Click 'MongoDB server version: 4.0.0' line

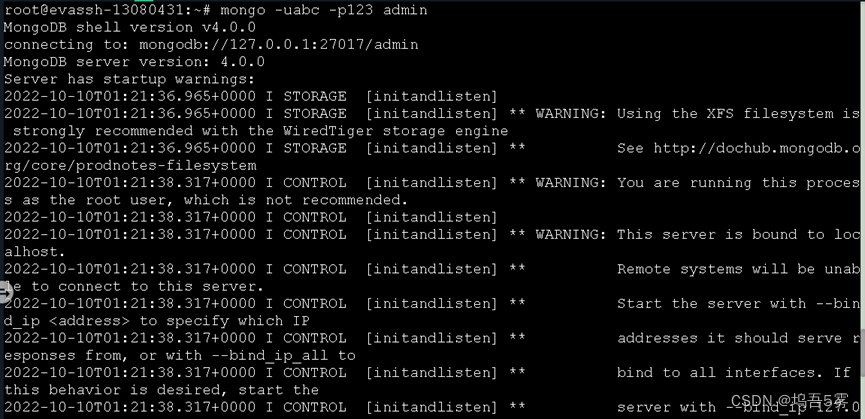click(134, 62)
